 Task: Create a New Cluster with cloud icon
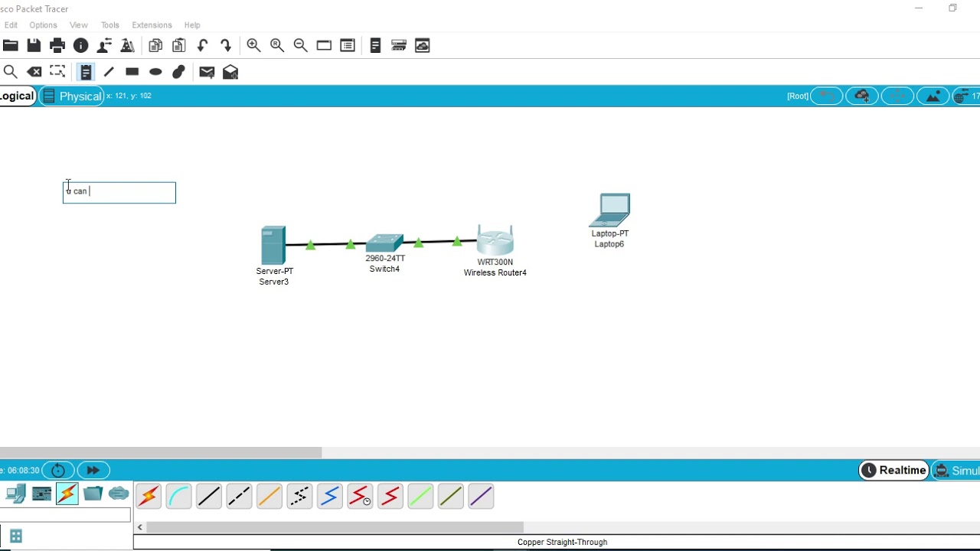(x=862, y=96)
